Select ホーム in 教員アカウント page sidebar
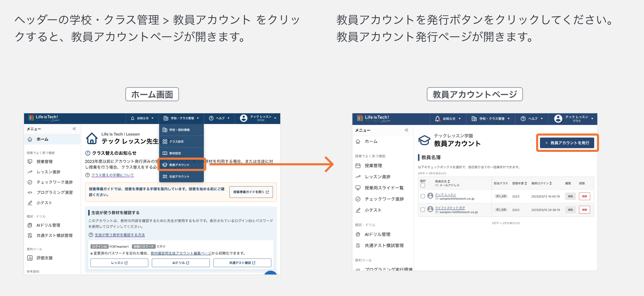 point(367,142)
